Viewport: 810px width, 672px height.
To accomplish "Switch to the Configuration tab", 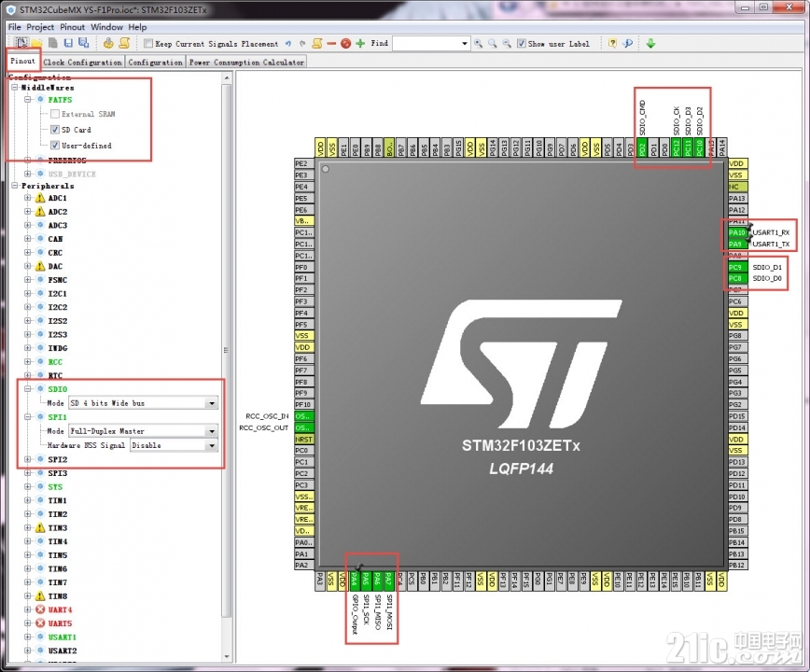I will (x=155, y=62).
